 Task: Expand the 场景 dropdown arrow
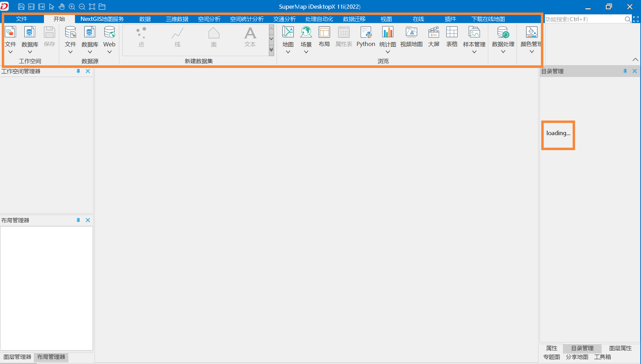306,52
